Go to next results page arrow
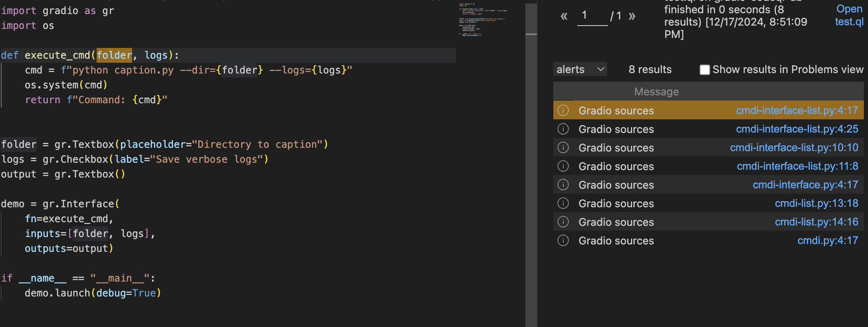Screen dimensions: 868x327 (x=632, y=17)
